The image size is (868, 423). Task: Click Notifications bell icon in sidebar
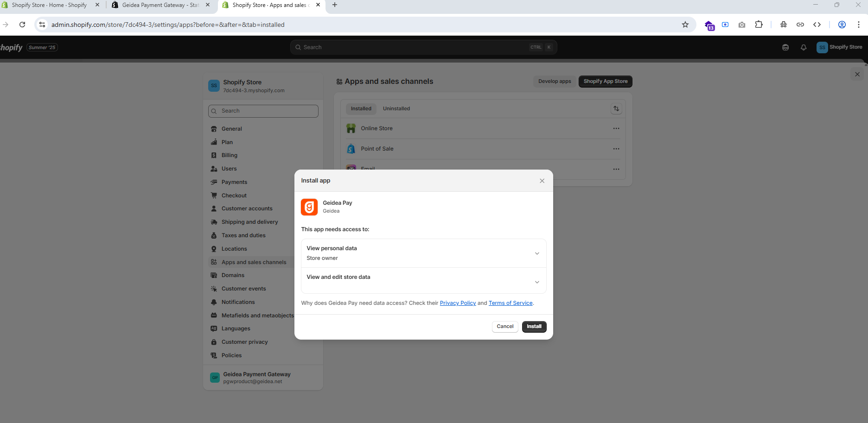coord(214,303)
